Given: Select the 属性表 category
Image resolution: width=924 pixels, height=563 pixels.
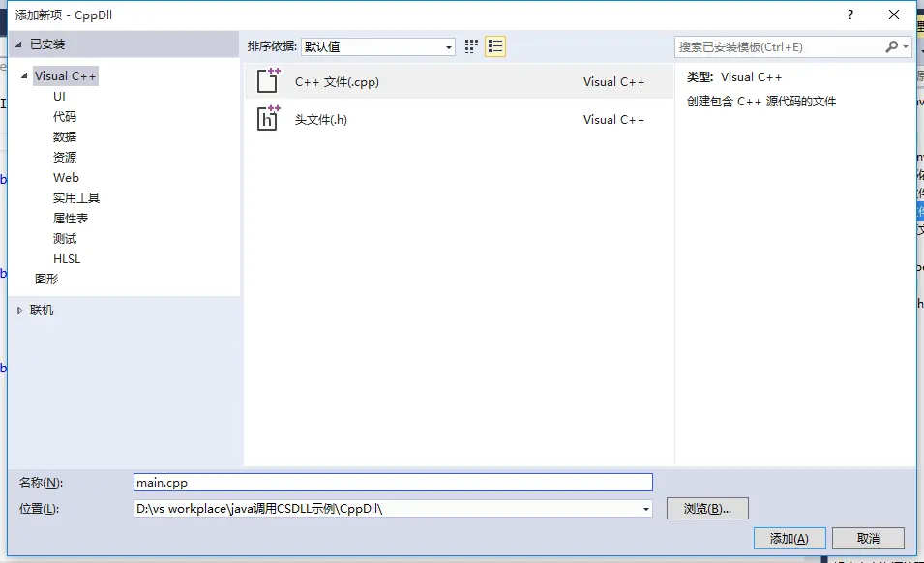Looking at the screenshot, I should [70, 218].
